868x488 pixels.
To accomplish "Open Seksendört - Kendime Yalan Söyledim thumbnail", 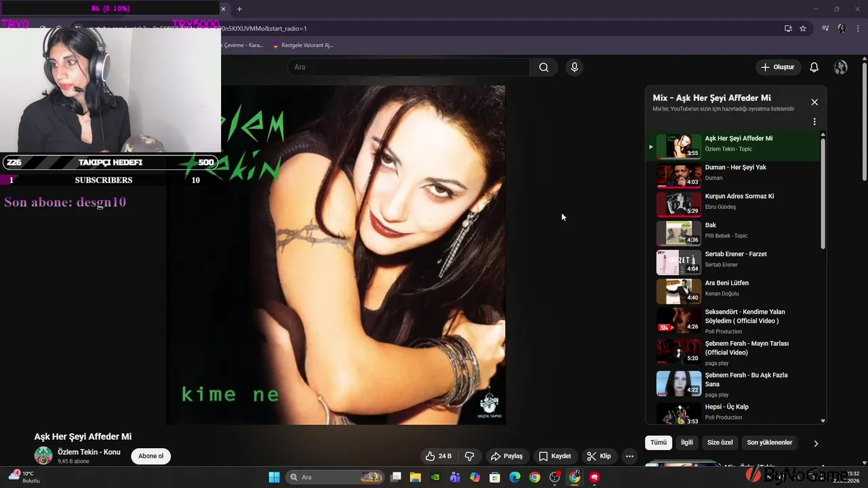I will coord(679,320).
